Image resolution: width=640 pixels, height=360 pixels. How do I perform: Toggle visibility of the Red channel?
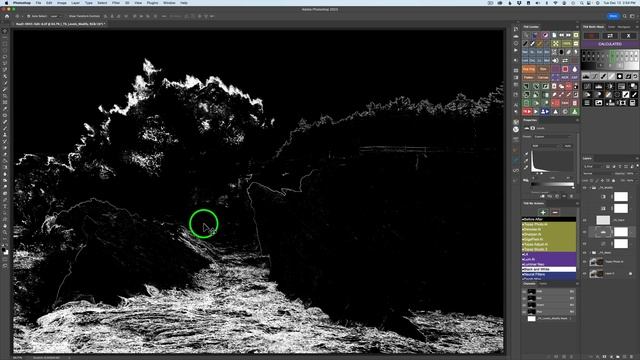click(524, 298)
